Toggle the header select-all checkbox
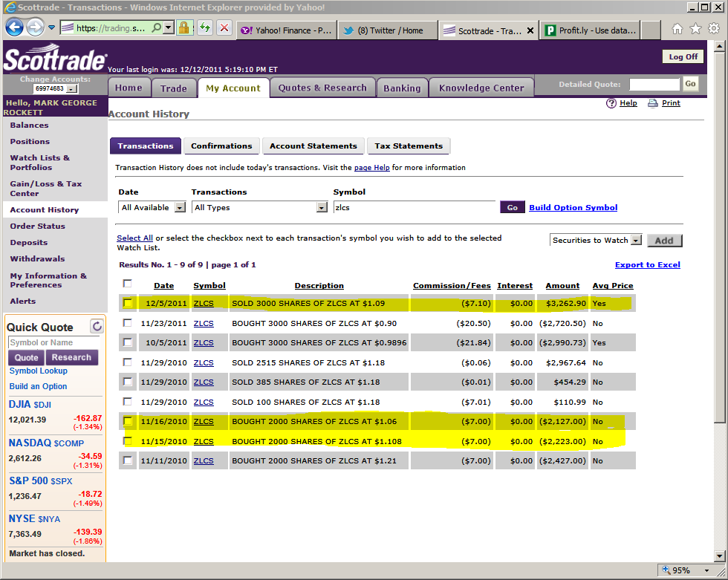The image size is (728, 580). tap(128, 284)
